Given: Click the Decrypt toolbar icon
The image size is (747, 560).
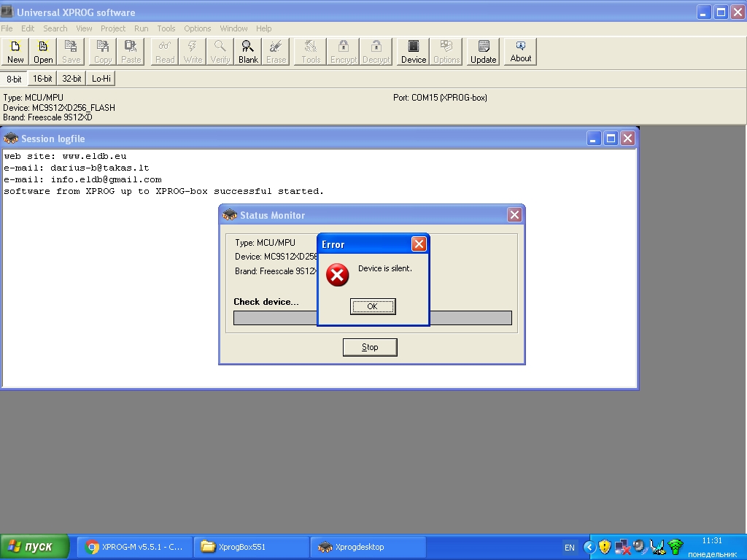Looking at the screenshot, I should pos(376,52).
